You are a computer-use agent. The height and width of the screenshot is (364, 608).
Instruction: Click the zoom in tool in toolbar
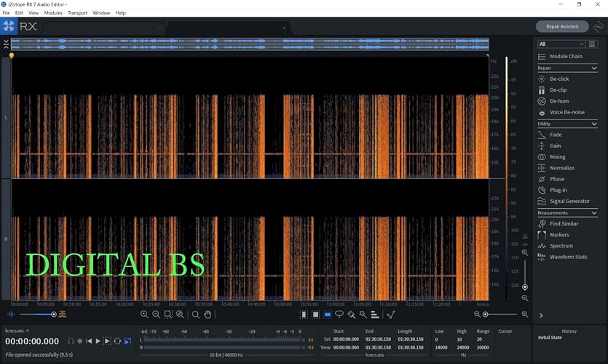(x=144, y=314)
